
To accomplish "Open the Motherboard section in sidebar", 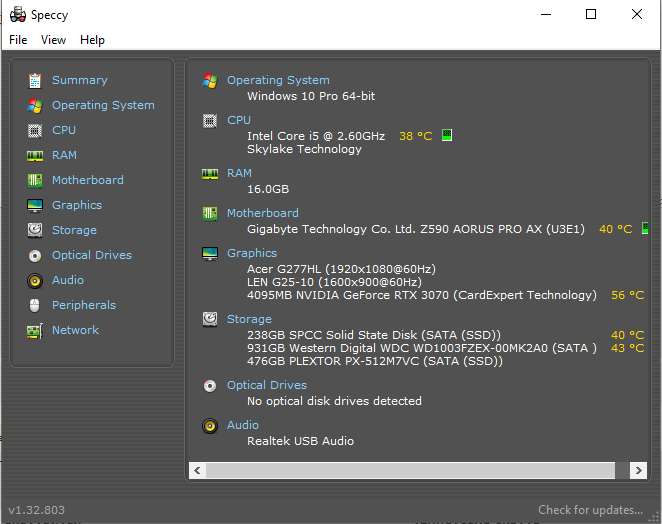I will coord(88,180).
